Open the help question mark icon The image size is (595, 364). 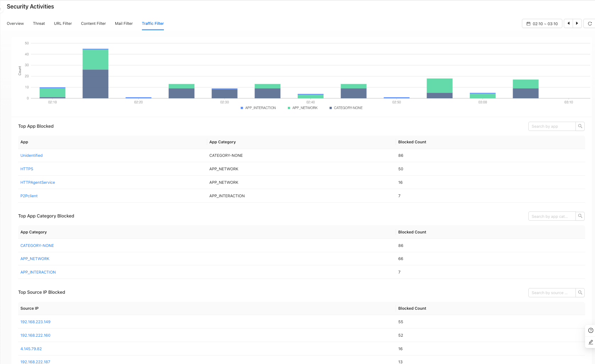click(x=591, y=331)
